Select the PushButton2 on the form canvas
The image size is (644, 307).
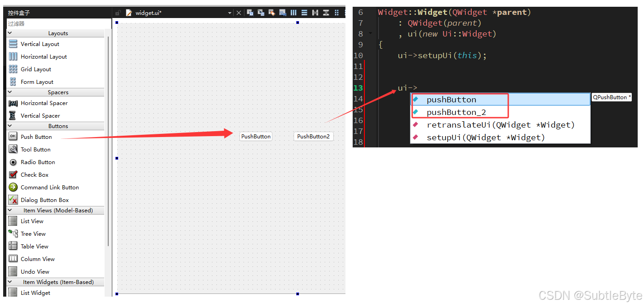click(313, 136)
